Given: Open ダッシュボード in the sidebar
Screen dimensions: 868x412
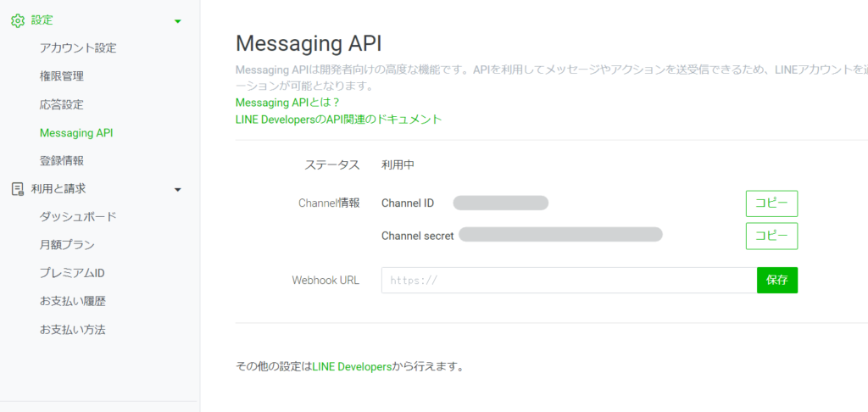Looking at the screenshot, I should [x=78, y=216].
